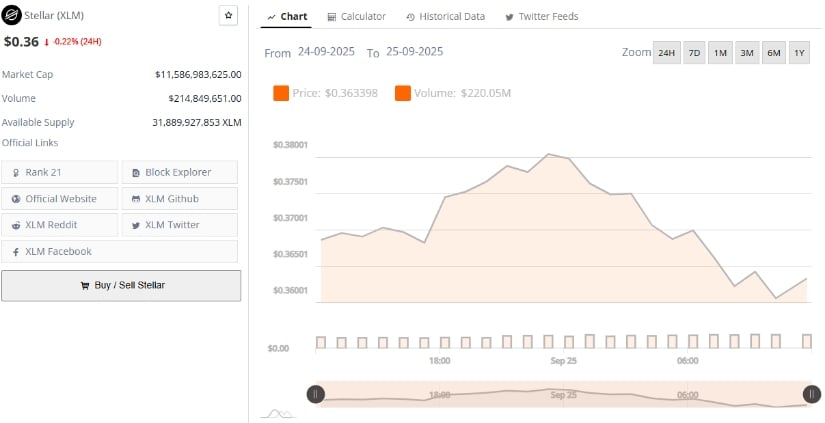Viewport: 825px width, 423px height.
Task: Open the Block Explorer link
Action: click(179, 172)
